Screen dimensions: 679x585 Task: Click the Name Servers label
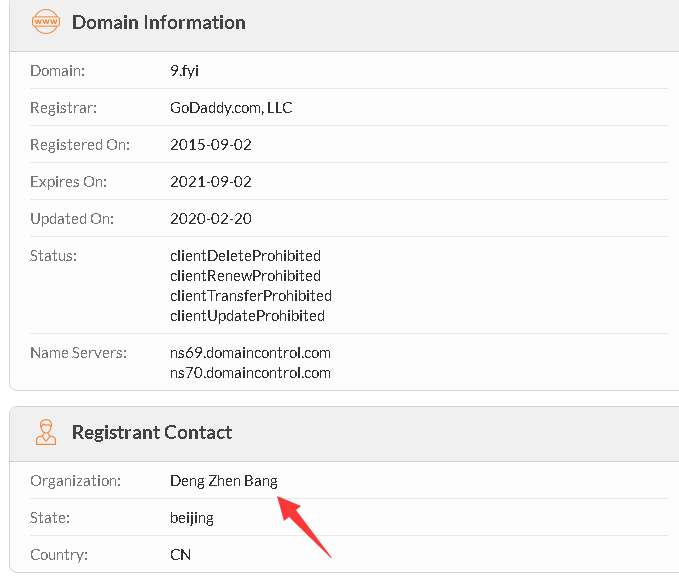point(79,353)
